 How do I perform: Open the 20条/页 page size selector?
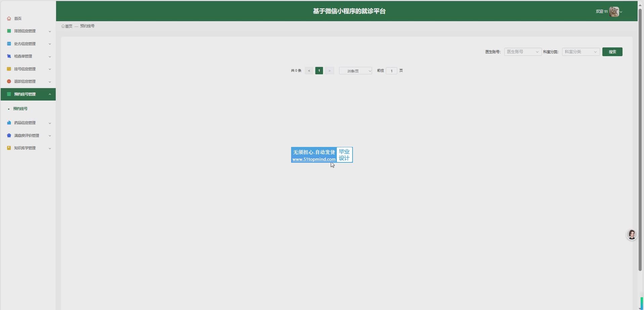point(355,71)
